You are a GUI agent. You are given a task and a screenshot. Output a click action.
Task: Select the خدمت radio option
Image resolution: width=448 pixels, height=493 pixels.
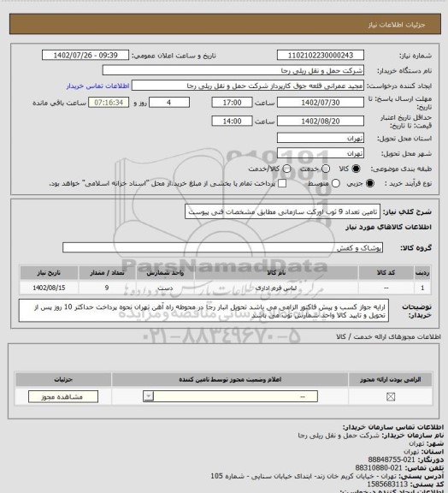pyautogui.click(x=326, y=169)
